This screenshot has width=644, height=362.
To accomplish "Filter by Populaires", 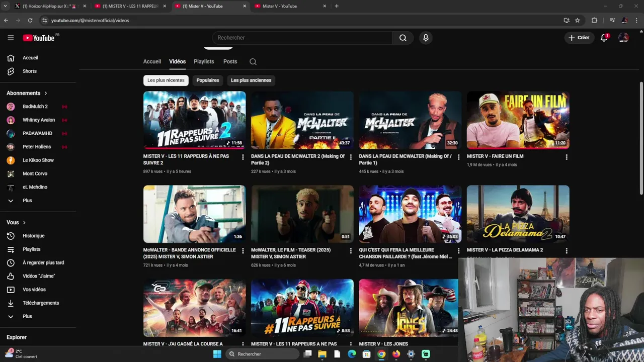I will (208, 80).
